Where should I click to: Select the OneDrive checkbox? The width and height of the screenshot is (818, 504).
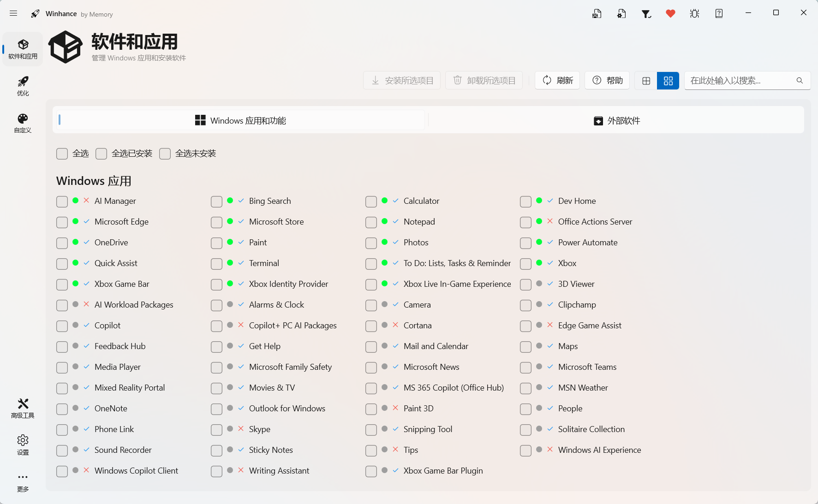pyautogui.click(x=62, y=243)
